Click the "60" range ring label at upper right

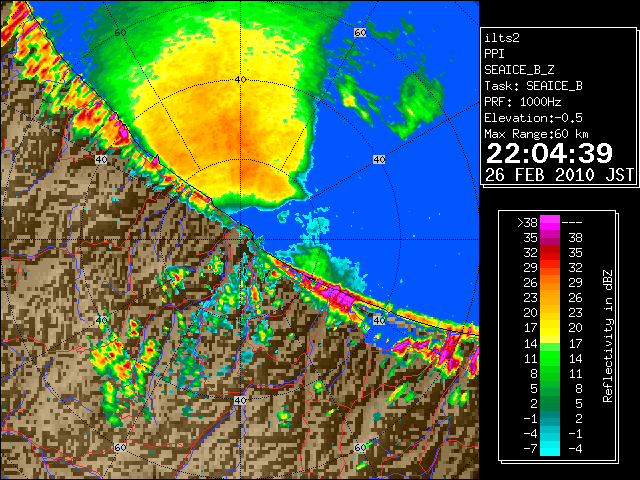360,33
